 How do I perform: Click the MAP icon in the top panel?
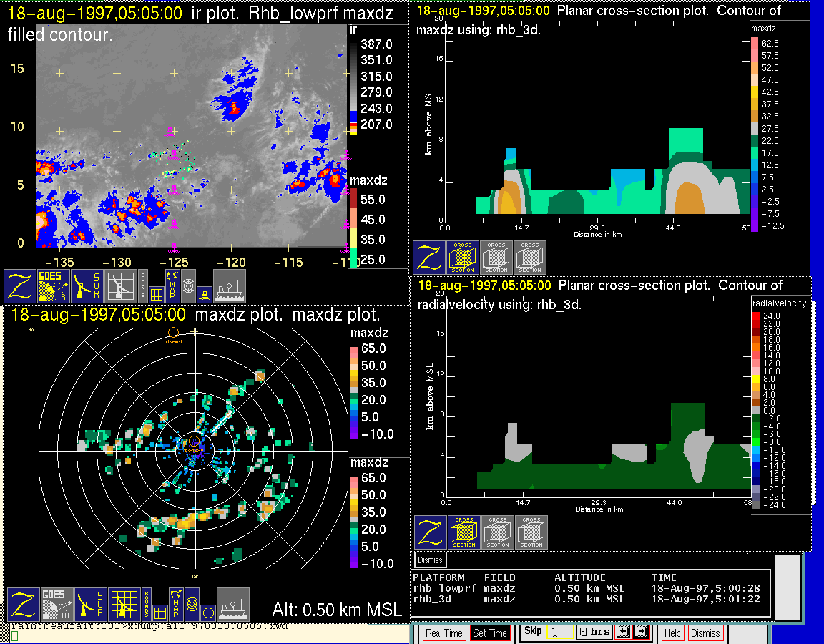click(172, 284)
